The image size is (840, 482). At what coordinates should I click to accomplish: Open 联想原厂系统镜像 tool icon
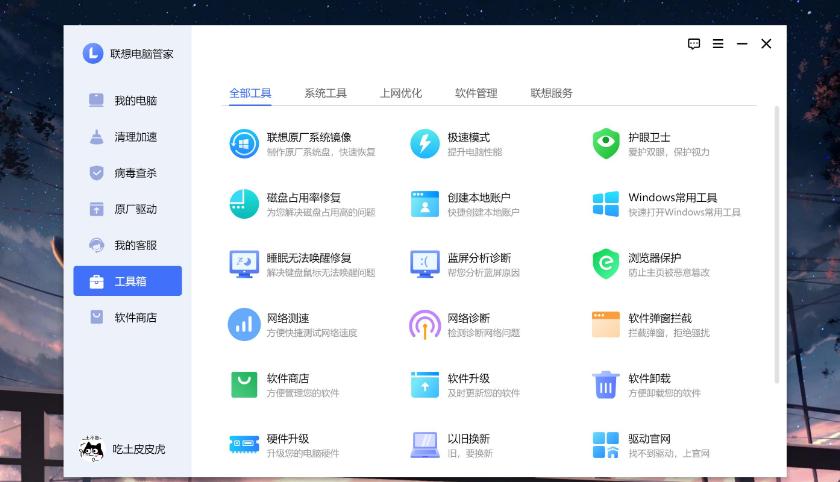tap(244, 144)
